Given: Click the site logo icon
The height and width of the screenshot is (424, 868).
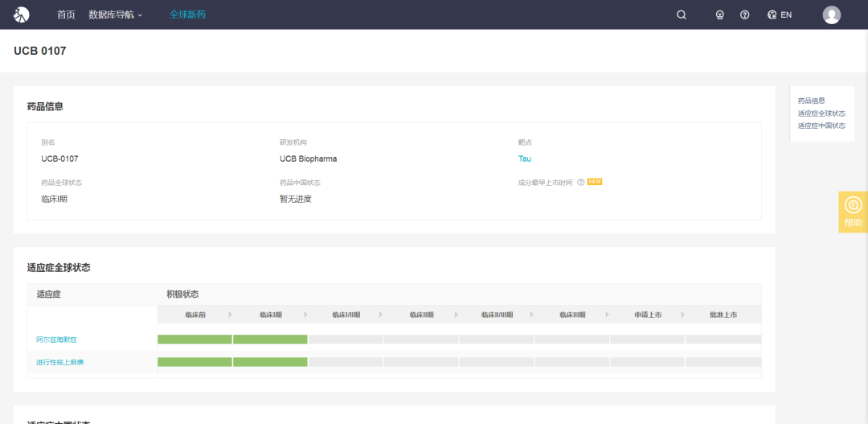Looking at the screenshot, I should point(22,14).
